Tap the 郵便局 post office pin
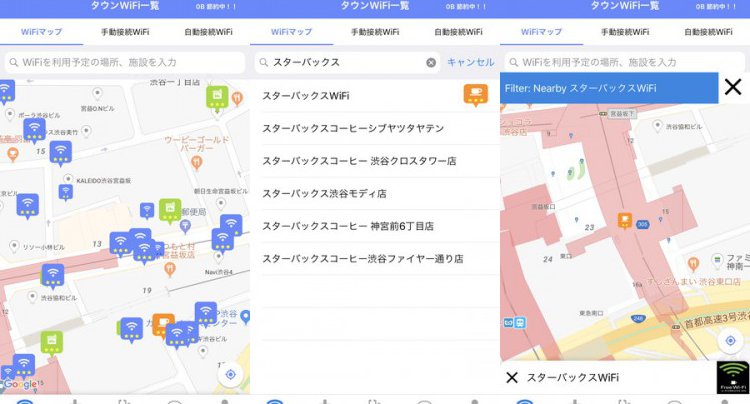Image resolution: width=750 pixels, height=404 pixels. [x=185, y=225]
